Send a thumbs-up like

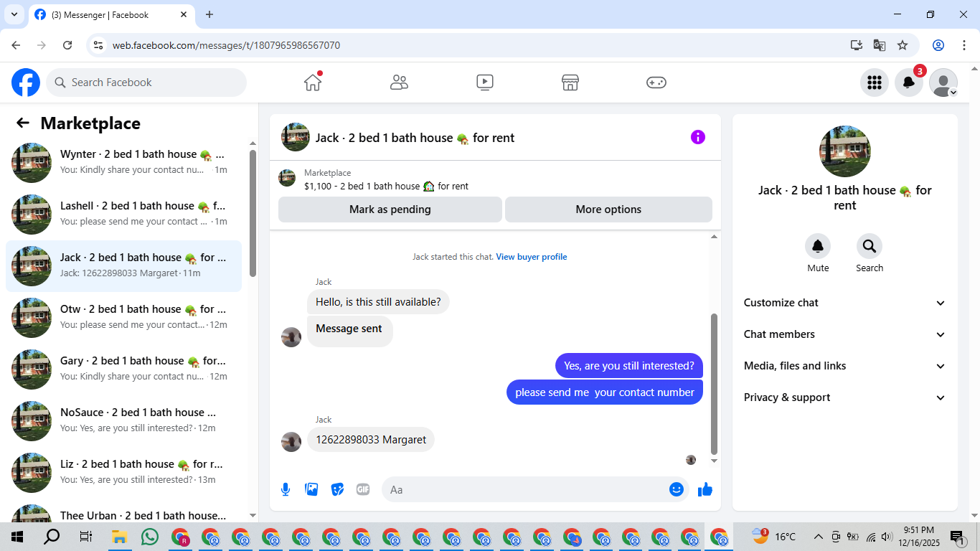705,489
